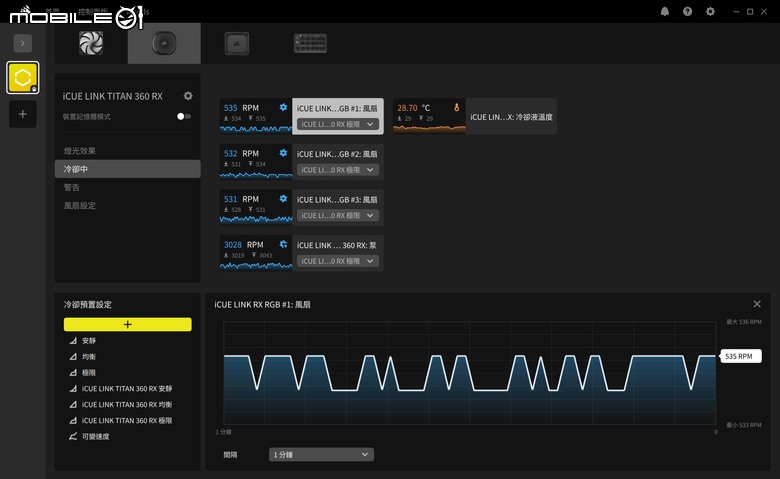The image size is (780, 479).
Task: Open preset dropdown for RGB #1 fan
Action: point(338,124)
